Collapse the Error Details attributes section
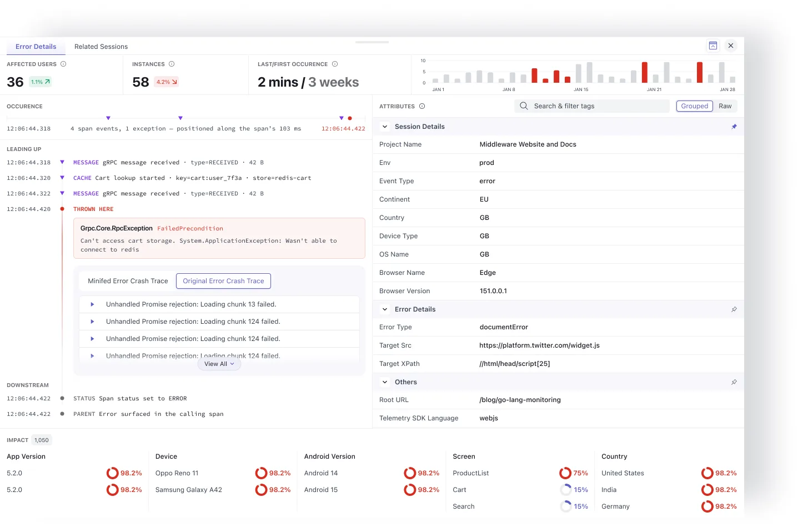Image resolution: width=803 pixels, height=532 pixels. (385, 309)
